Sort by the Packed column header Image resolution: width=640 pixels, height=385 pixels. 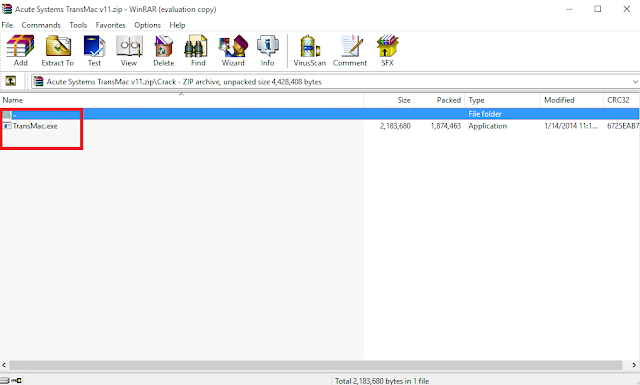439,100
